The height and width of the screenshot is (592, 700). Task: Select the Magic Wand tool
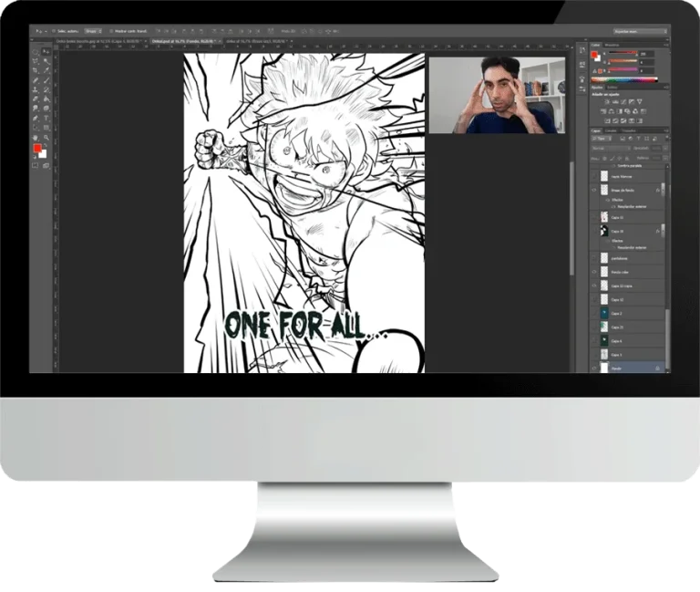pos(46,60)
